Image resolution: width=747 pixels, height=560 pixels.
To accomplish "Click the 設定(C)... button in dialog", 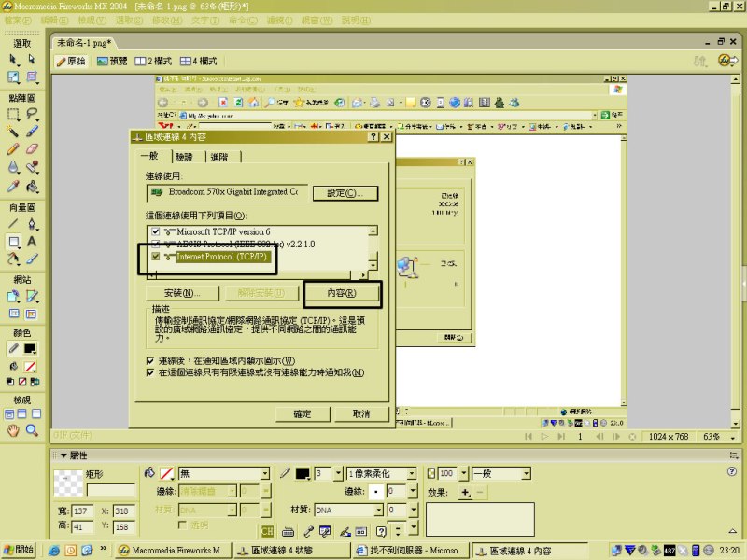I will (345, 193).
